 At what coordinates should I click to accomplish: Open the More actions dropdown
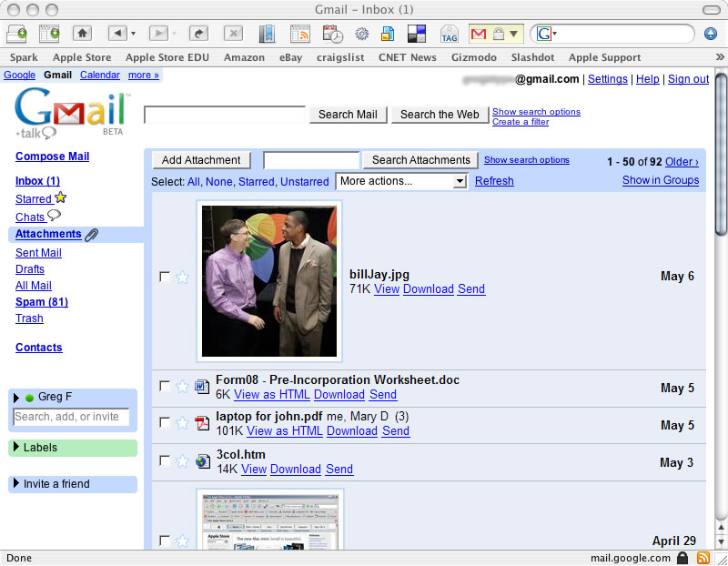401,181
